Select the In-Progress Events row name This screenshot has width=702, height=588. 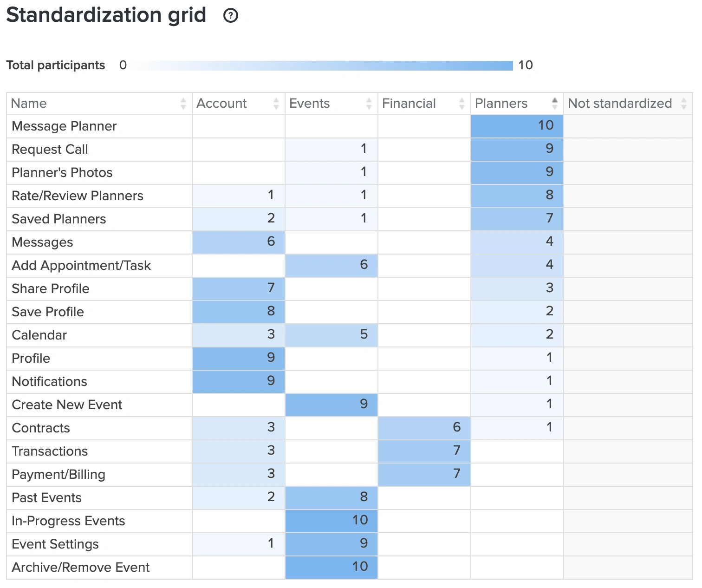pyautogui.click(x=68, y=521)
